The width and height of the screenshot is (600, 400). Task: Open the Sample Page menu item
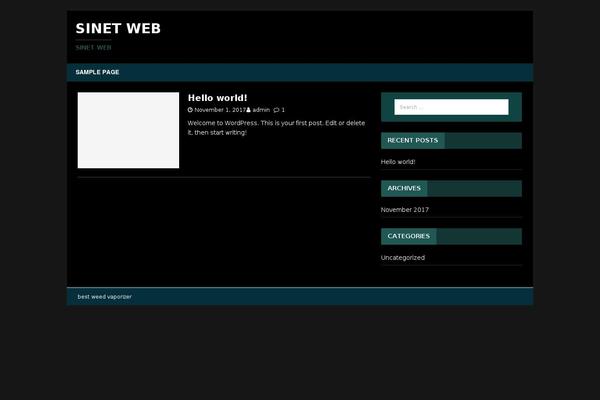(x=97, y=72)
